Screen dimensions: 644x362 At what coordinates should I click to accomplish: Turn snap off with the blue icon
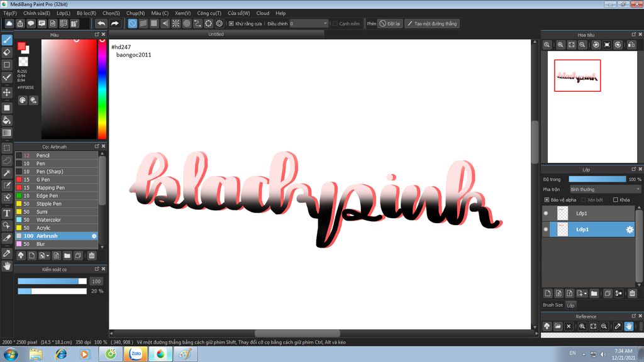point(132,23)
